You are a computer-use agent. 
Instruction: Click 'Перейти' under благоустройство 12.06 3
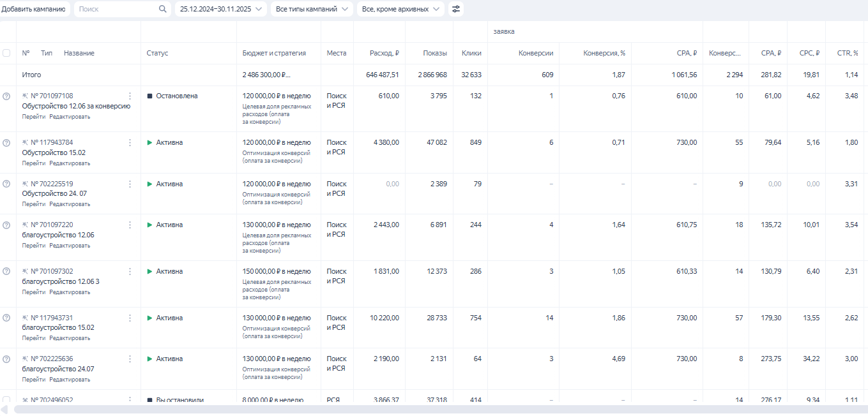(x=33, y=292)
